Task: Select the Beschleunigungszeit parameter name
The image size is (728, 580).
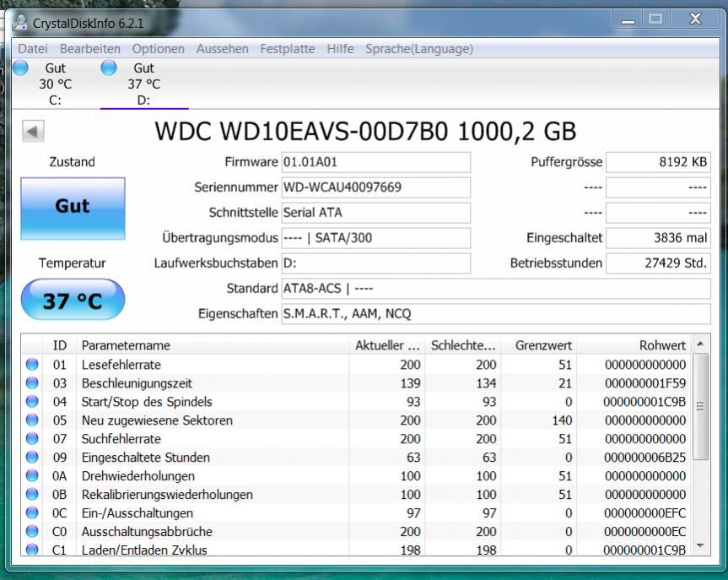Action: tap(137, 383)
